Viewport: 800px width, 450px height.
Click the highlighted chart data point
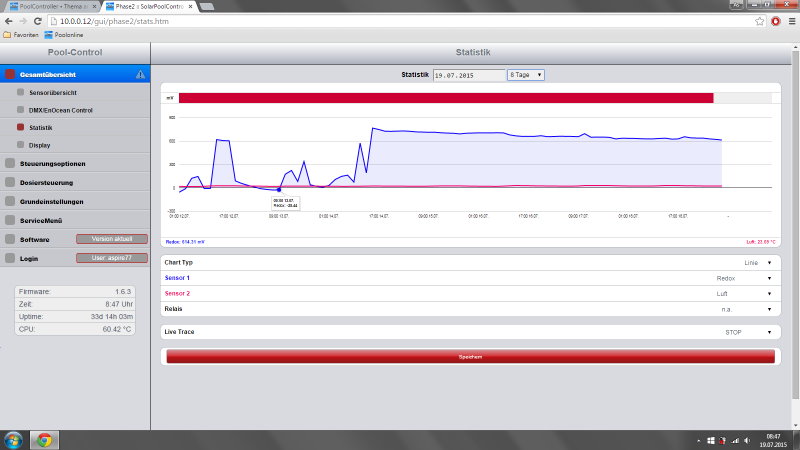click(279, 190)
